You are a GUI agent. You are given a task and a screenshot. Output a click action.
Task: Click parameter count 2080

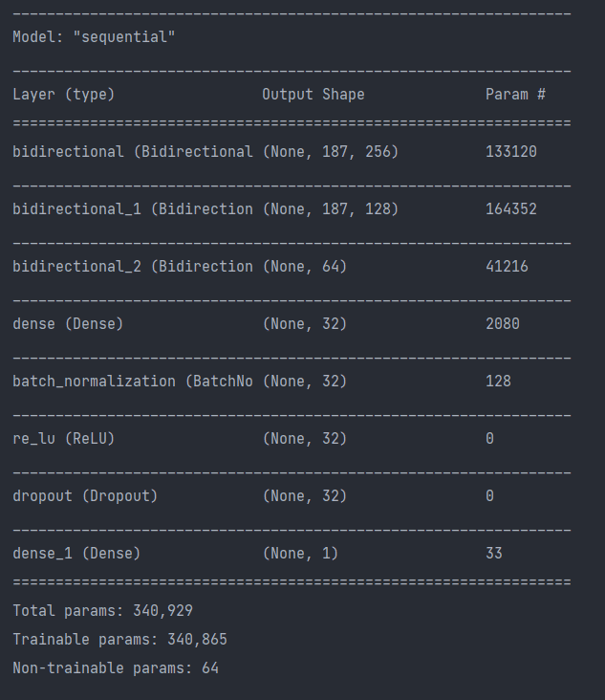point(503,324)
